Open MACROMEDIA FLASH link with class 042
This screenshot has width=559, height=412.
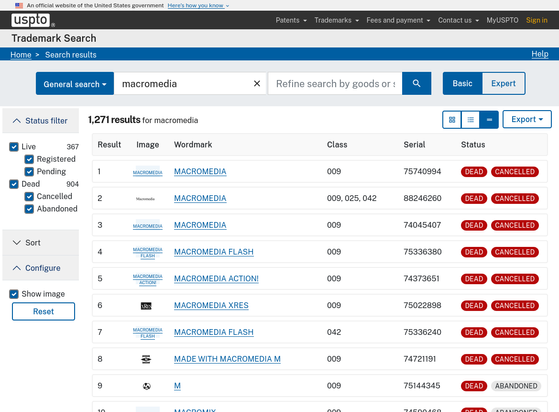tap(214, 332)
